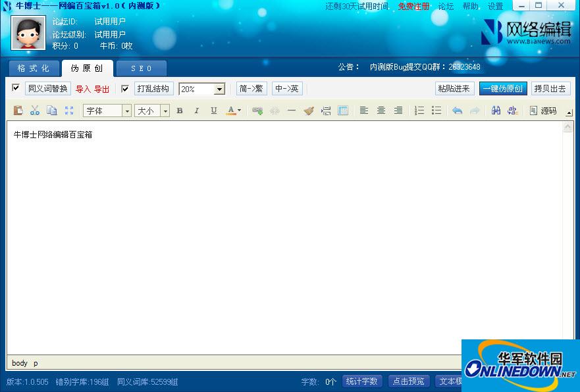Click the scissors cut icon
This screenshot has width=580, height=392.
[x=35, y=110]
